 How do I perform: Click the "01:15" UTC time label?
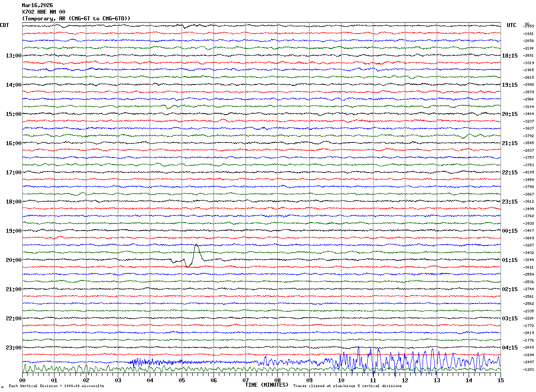tap(510, 260)
